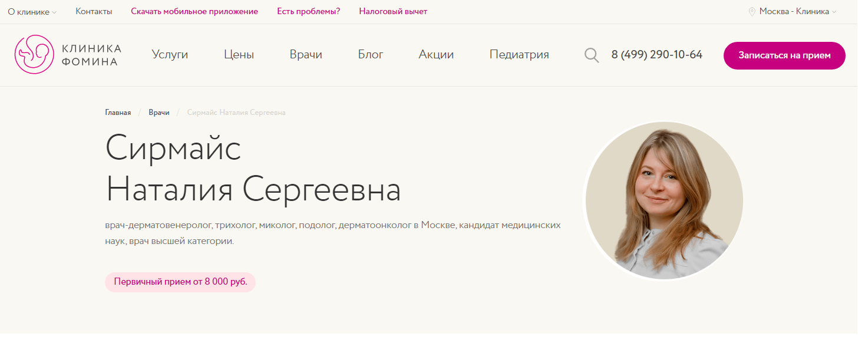This screenshot has width=868, height=356.
Task: Click the Сирмайс Наталия Сергеевна breadcrumb text
Action: pyautogui.click(x=236, y=113)
